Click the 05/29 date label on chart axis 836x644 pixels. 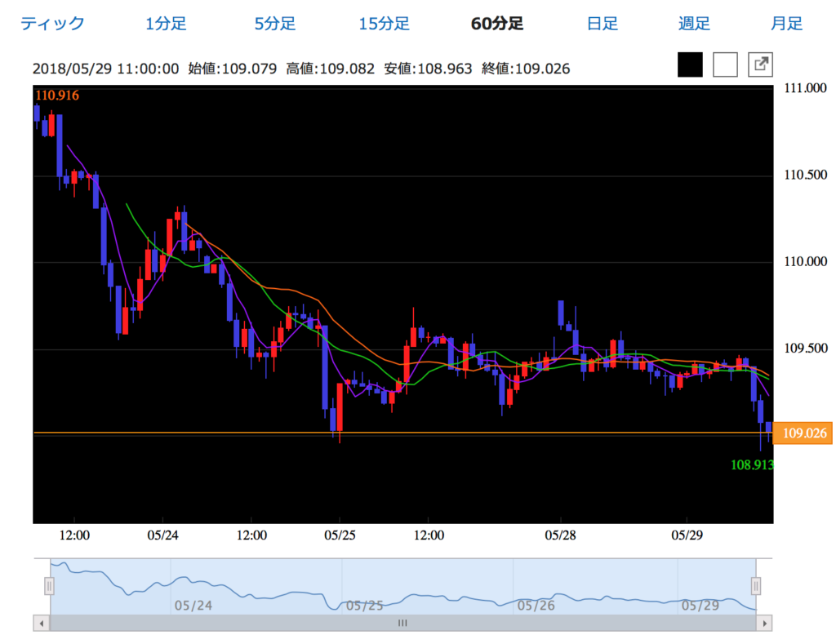(687, 535)
